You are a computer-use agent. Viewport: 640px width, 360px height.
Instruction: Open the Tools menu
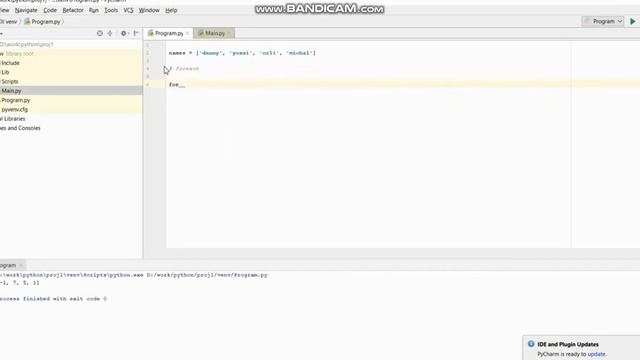click(x=111, y=10)
